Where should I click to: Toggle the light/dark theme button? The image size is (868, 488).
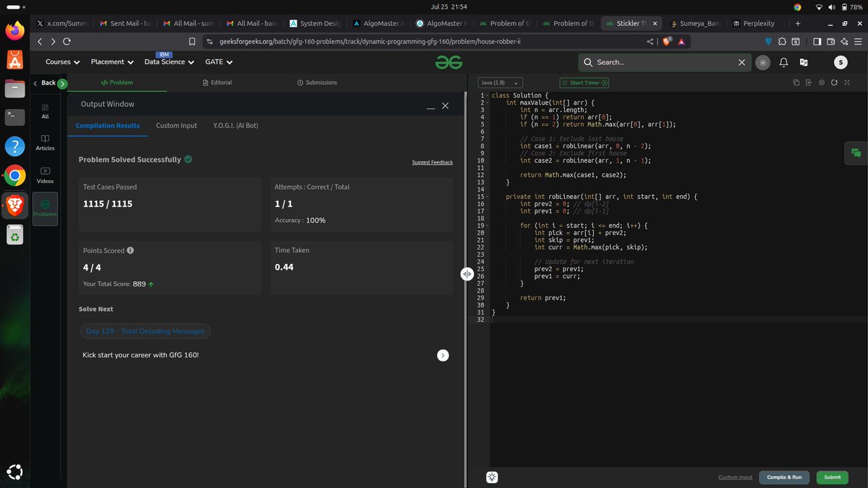(x=762, y=63)
